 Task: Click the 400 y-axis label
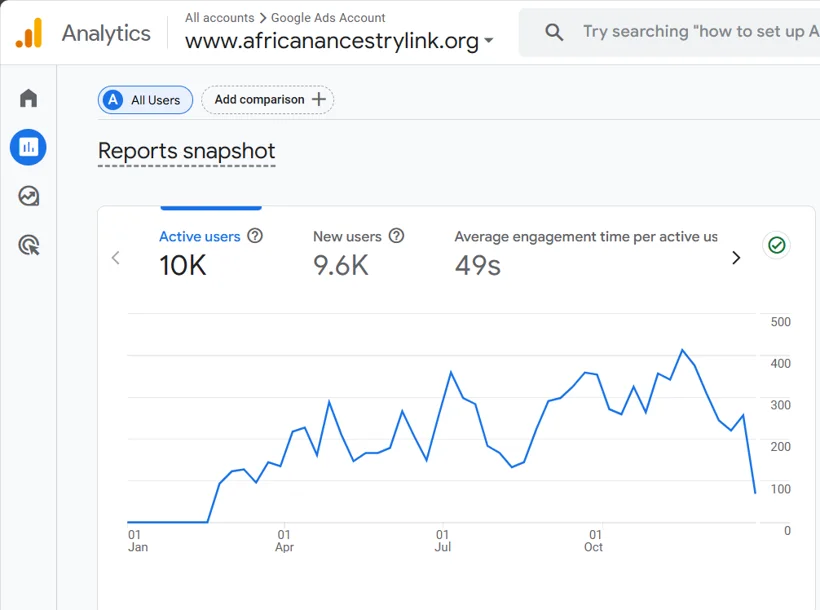coord(781,364)
